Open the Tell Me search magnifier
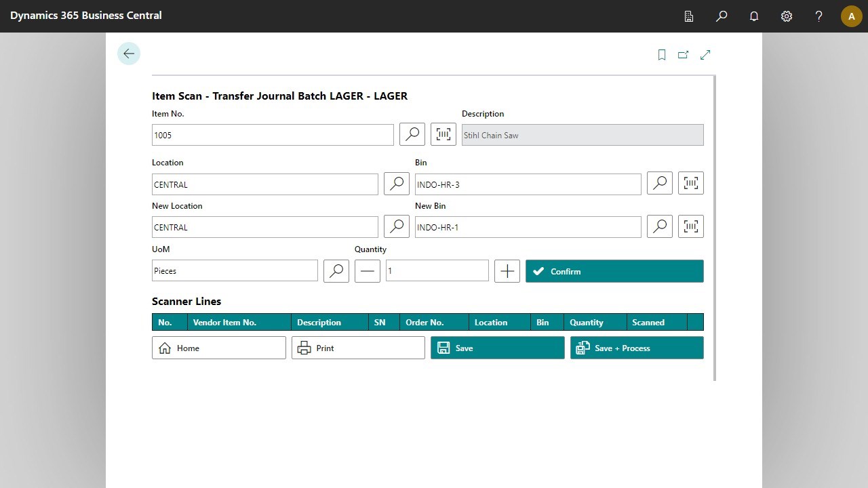 pos(721,16)
